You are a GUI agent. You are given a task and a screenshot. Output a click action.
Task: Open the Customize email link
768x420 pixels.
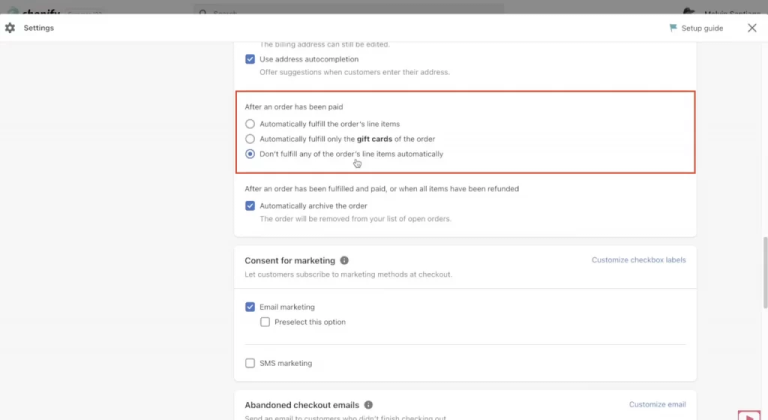coord(657,404)
